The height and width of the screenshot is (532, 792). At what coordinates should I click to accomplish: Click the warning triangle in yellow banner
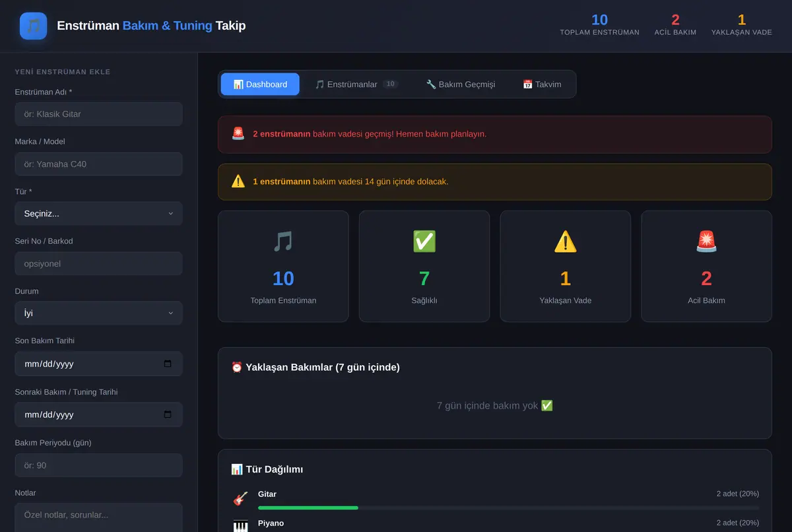pos(238,181)
